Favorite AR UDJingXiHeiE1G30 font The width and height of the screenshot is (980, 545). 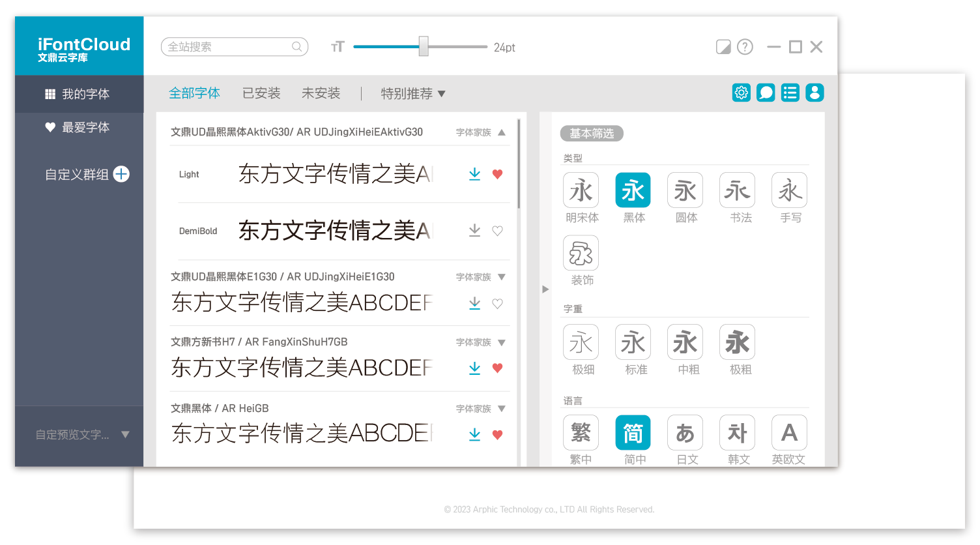coord(498,303)
